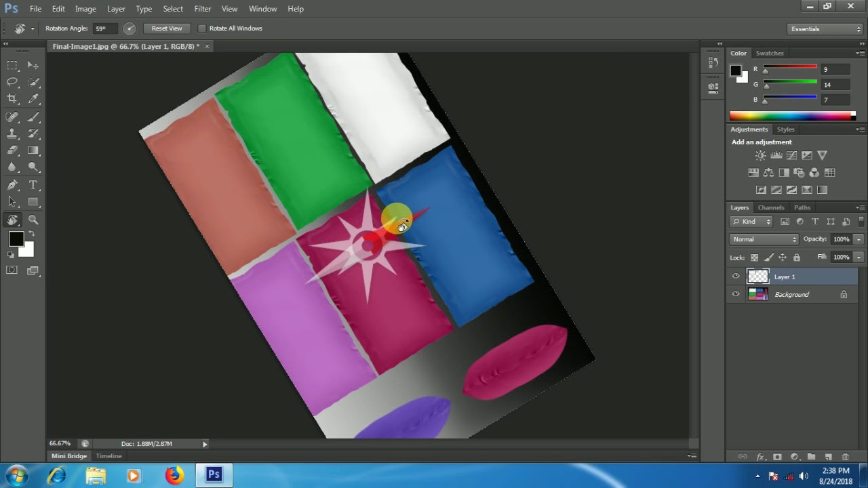Image resolution: width=868 pixels, height=488 pixels.
Task: Click the foreground color swatch in toolbox
Action: [x=16, y=239]
